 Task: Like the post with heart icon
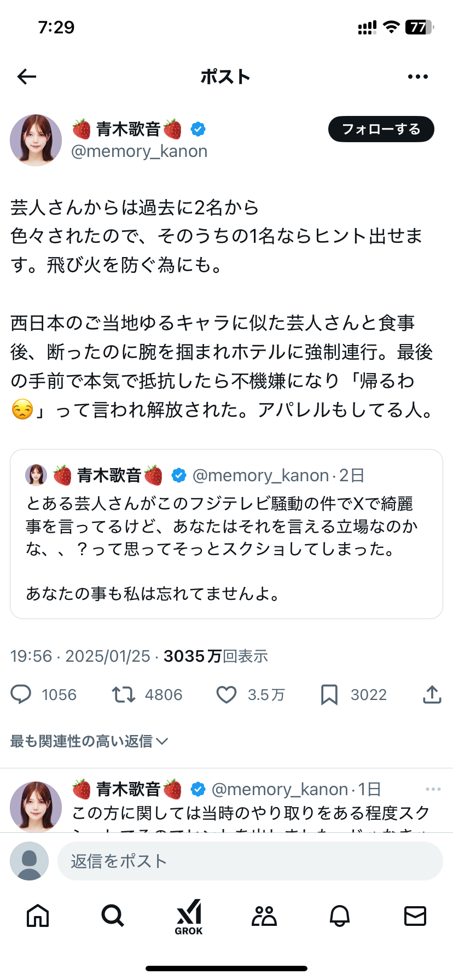coord(226,695)
